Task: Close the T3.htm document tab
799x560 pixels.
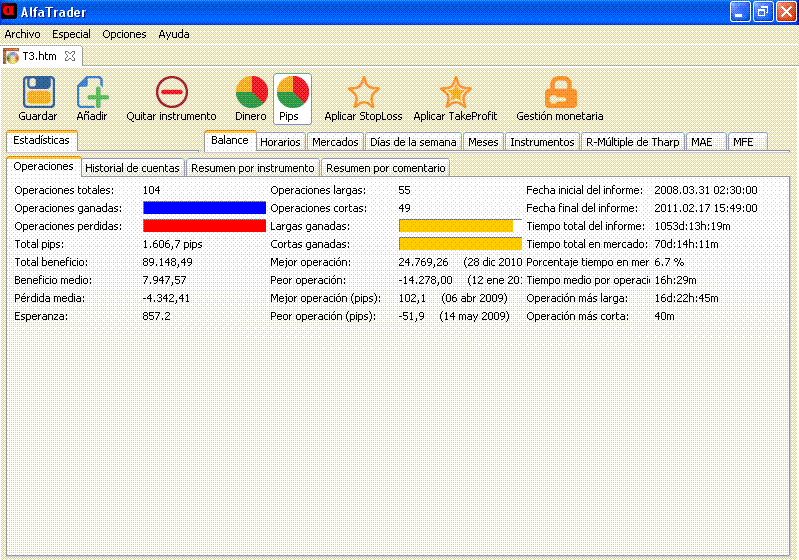Action: 70,56
